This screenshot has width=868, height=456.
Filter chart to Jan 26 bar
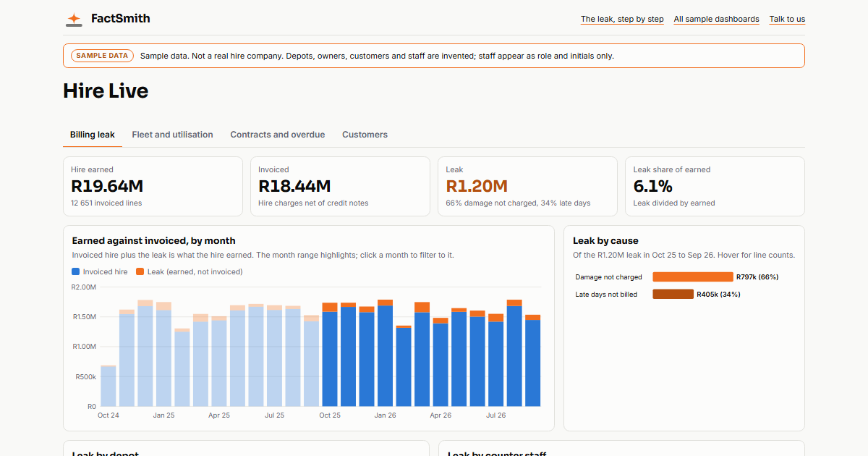click(386, 353)
